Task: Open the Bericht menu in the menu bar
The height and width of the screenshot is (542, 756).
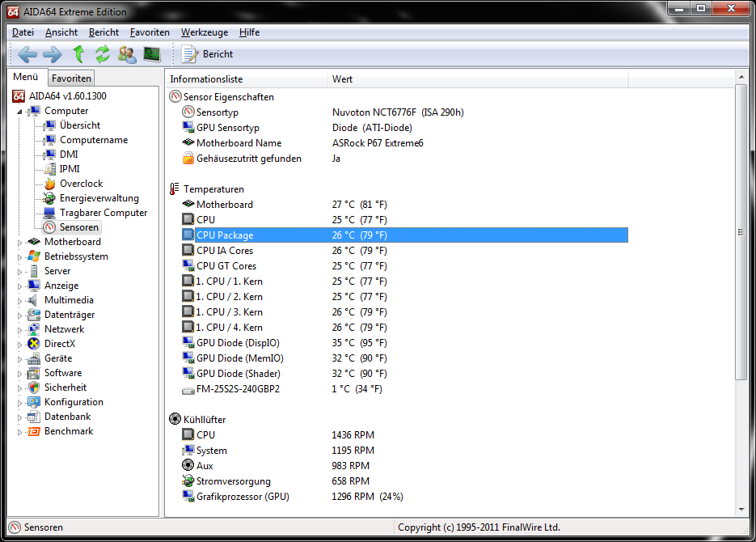Action: [x=103, y=32]
